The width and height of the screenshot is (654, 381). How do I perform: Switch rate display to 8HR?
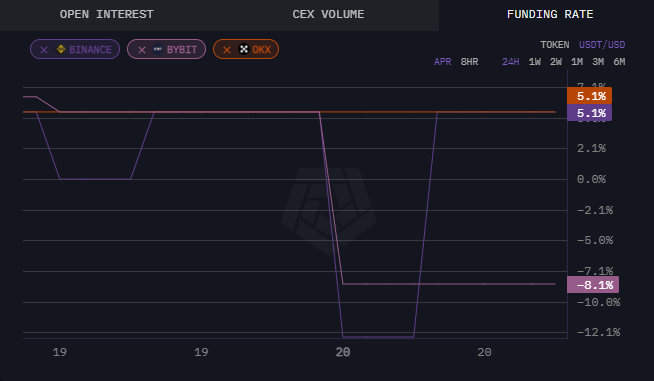pyautogui.click(x=469, y=62)
